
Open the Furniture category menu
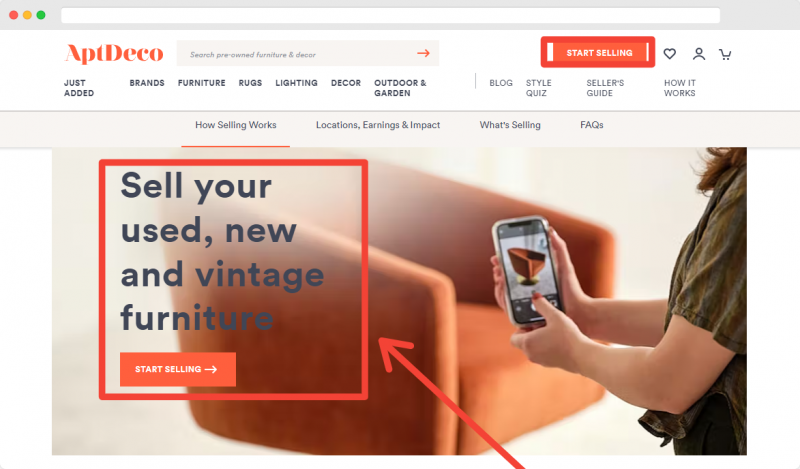click(202, 83)
